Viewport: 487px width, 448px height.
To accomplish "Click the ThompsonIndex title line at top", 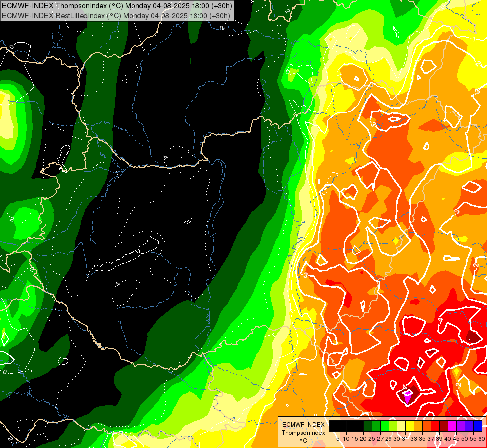I will click(x=117, y=5).
